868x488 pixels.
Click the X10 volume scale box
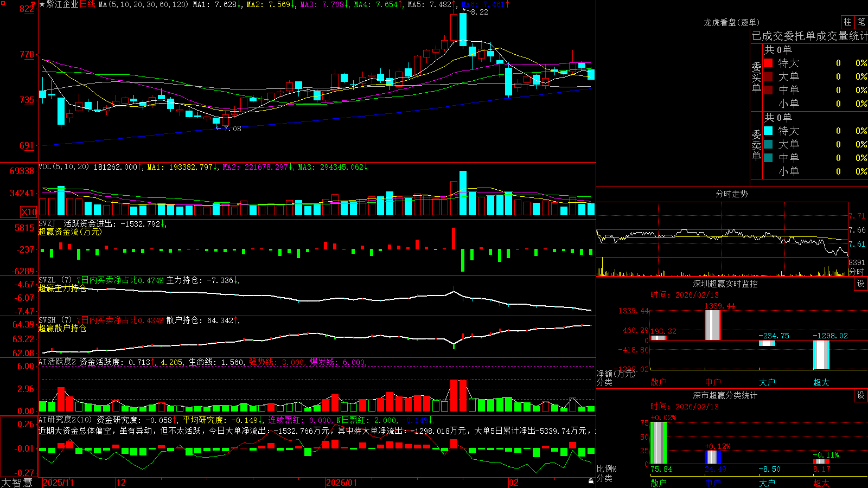[29, 212]
